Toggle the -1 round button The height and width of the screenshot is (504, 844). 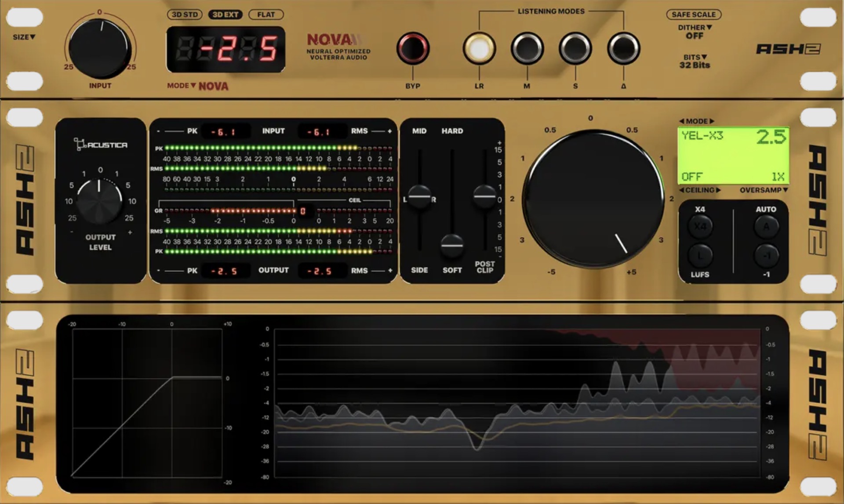tap(766, 256)
